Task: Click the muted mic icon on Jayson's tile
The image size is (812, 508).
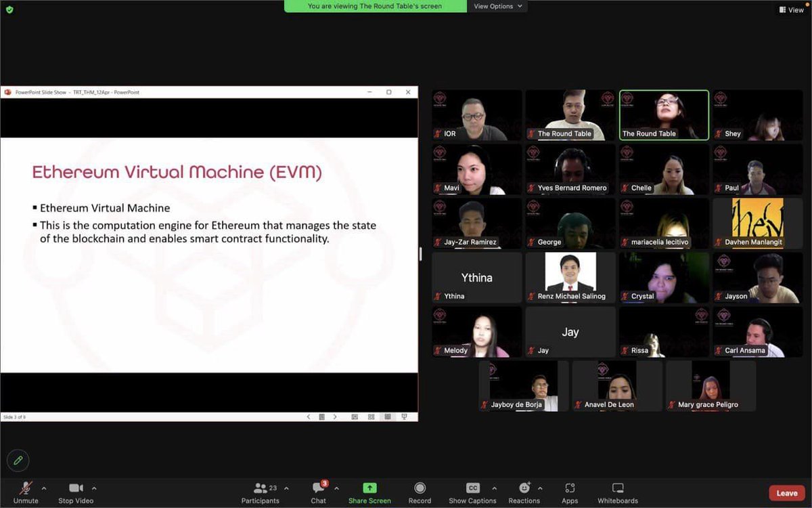Action: tap(719, 296)
